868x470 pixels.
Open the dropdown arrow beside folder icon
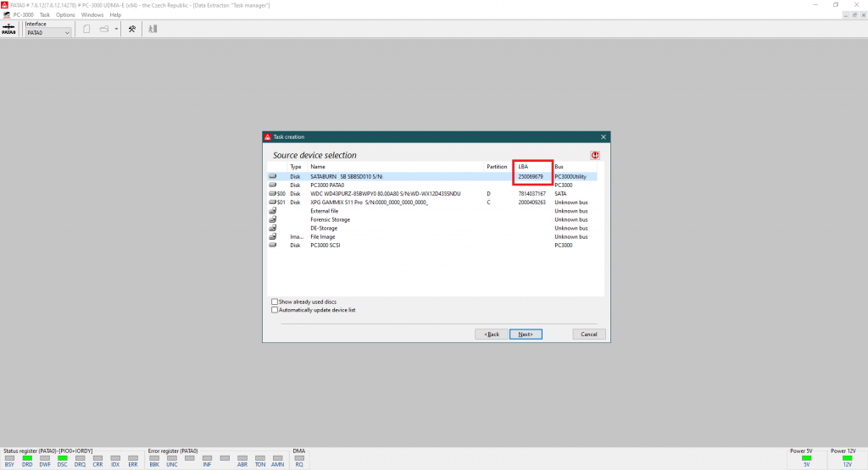(x=116, y=30)
